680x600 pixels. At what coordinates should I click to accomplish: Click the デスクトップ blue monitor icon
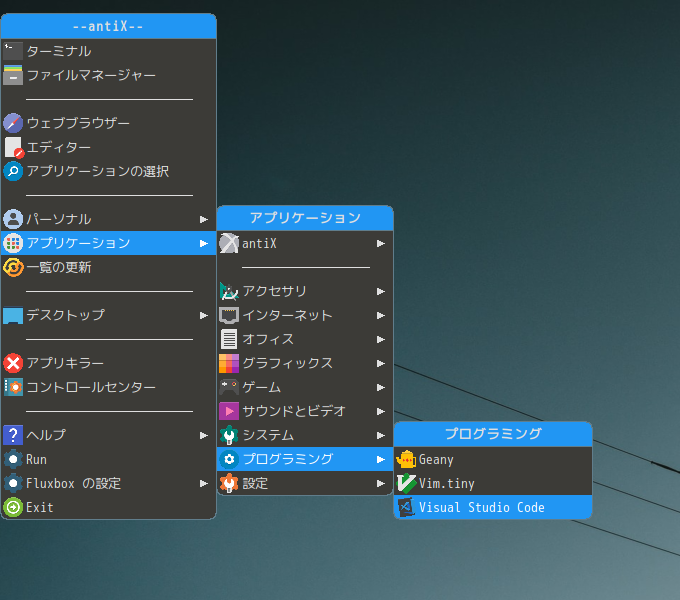(13, 315)
